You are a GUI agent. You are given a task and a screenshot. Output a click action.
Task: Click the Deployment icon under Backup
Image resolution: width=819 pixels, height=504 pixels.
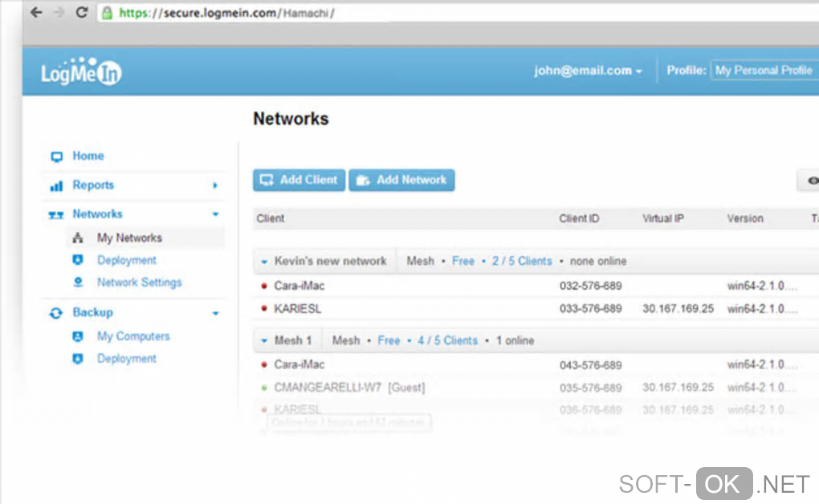pyautogui.click(x=78, y=359)
